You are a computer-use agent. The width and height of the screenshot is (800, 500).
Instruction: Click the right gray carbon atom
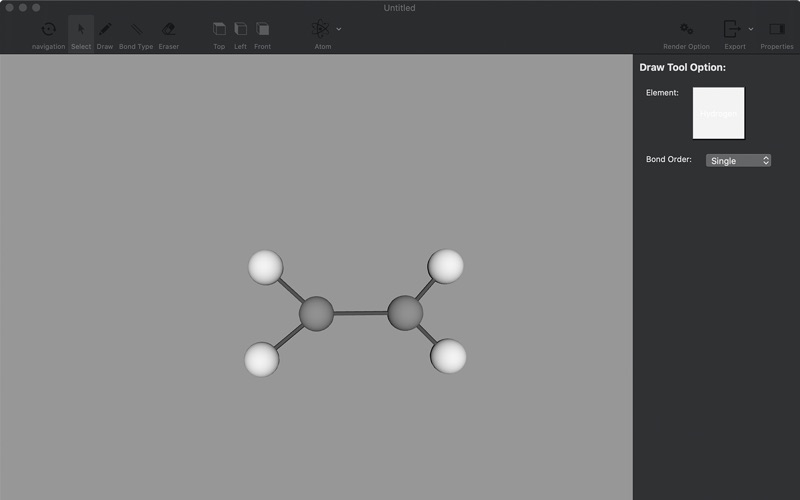(x=405, y=313)
